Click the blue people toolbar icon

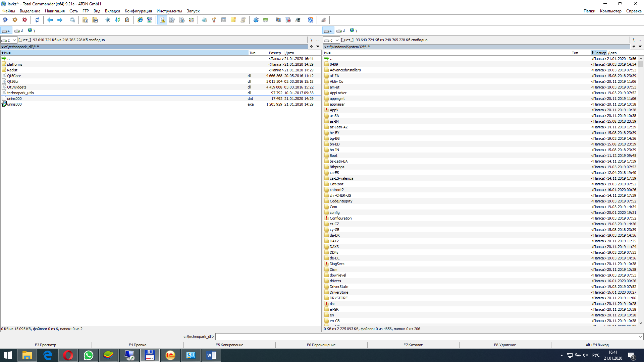click(x=256, y=20)
